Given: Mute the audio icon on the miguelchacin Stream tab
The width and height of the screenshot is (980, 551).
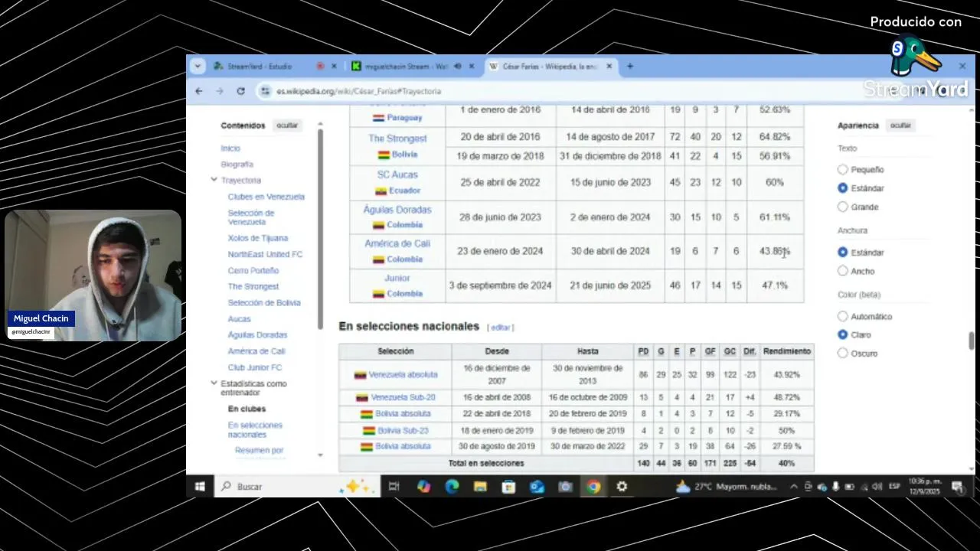Looking at the screenshot, I should [457, 67].
